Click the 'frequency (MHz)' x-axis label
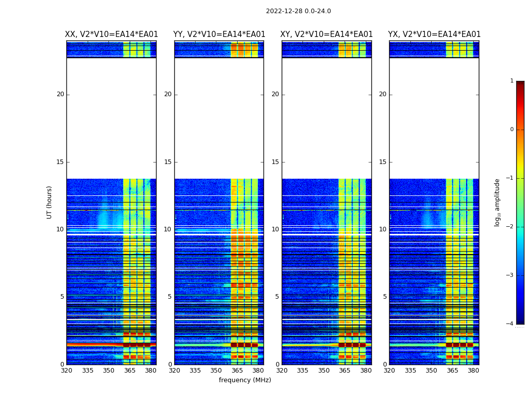 [245, 380]
